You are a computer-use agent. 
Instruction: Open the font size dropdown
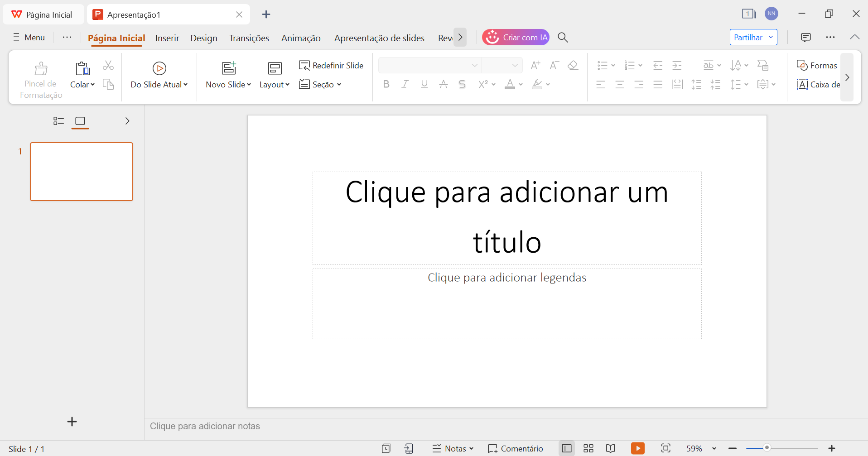click(515, 65)
